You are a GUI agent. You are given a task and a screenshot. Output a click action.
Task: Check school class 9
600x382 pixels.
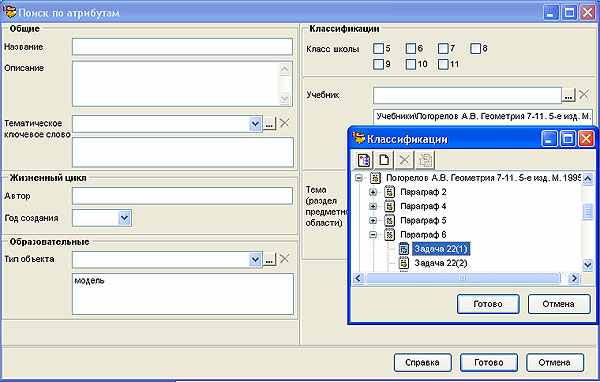click(378, 64)
